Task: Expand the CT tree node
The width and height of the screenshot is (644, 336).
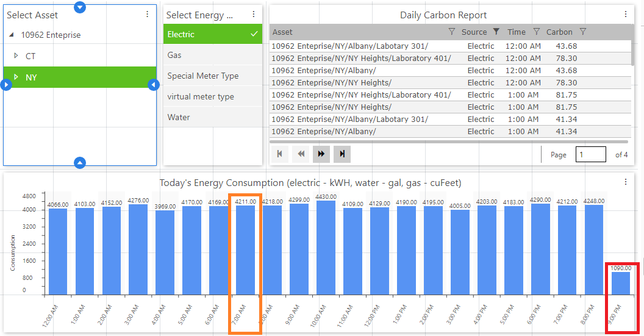Action: click(x=16, y=56)
